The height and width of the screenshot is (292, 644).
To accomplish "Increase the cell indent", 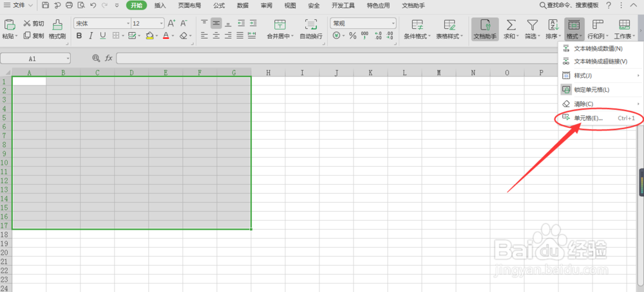I will coord(253,23).
